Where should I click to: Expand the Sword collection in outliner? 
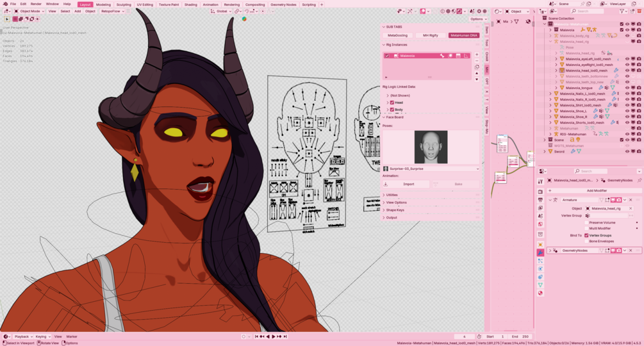point(545,151)
